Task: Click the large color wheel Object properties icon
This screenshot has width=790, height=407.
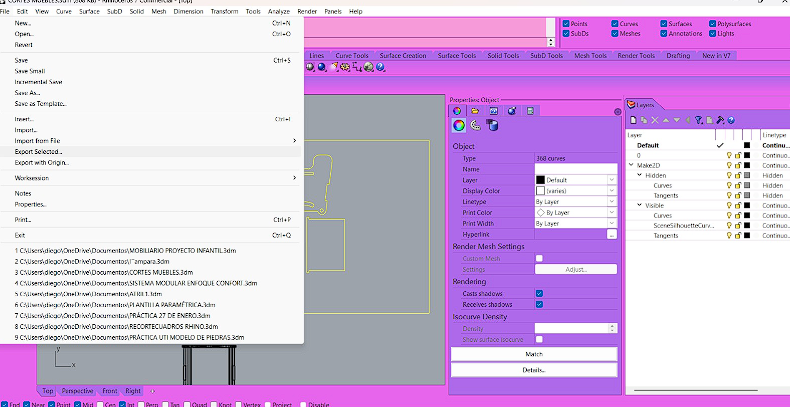Action: (458, 125)
